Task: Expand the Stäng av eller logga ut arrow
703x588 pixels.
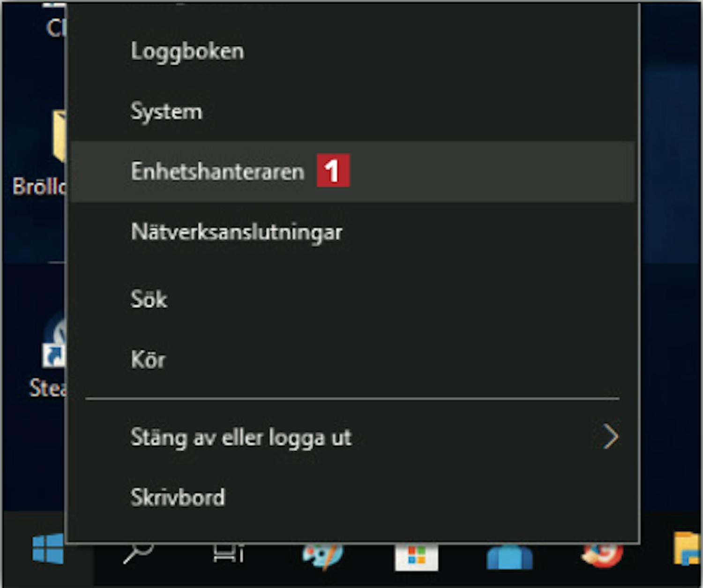Action: tap(610, 437)
